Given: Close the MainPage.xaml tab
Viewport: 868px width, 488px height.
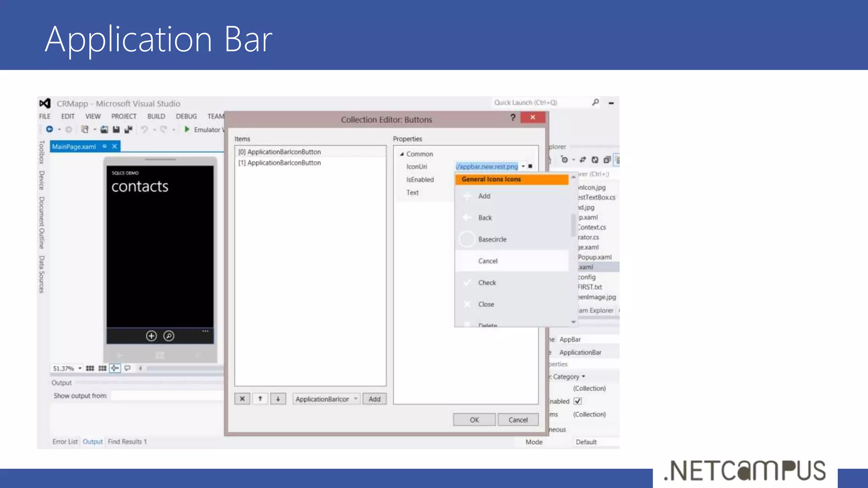Looking at the screenshot, I should pos(114,146).
